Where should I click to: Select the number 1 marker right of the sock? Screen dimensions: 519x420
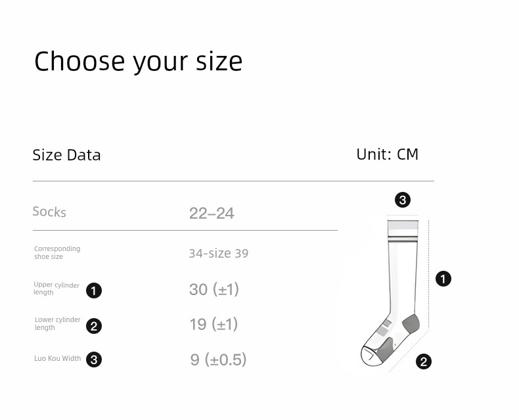click(443, 279)
